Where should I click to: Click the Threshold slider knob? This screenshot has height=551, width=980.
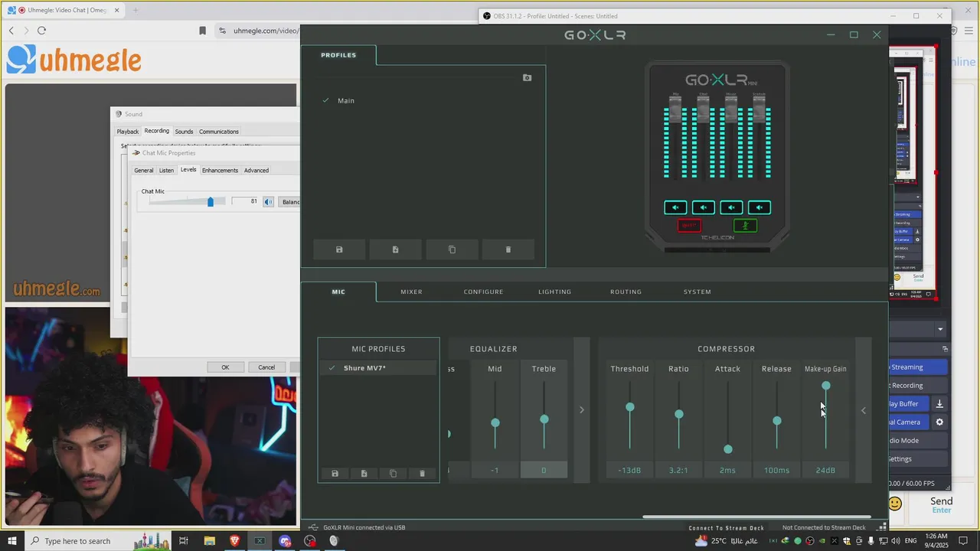(x=629, y=407)
